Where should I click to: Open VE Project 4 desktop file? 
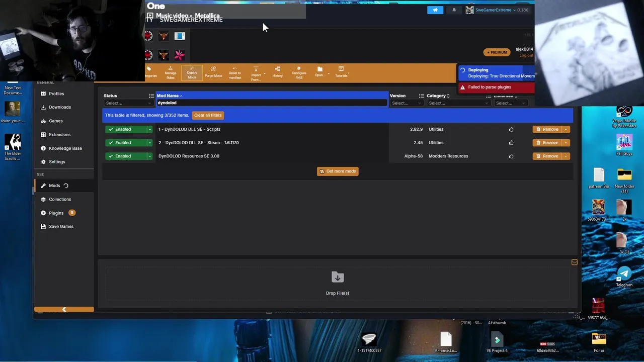click(497, 343)
